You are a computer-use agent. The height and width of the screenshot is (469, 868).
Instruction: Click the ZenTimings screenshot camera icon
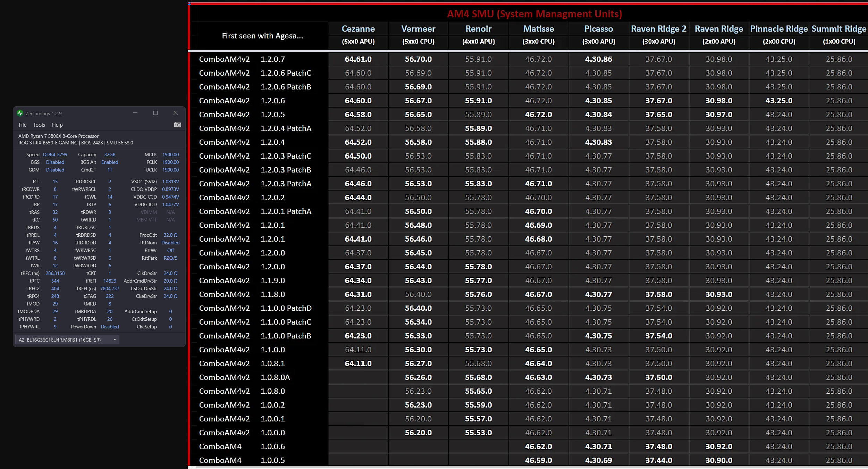pyautogui.click(x=177, y=125)
